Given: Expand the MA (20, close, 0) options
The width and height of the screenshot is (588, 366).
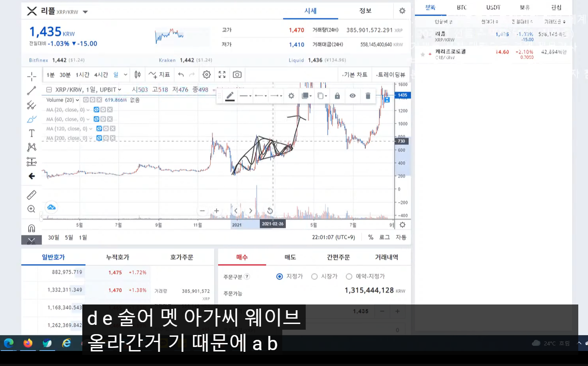Looking at the screenshot, I should [88, 110].
